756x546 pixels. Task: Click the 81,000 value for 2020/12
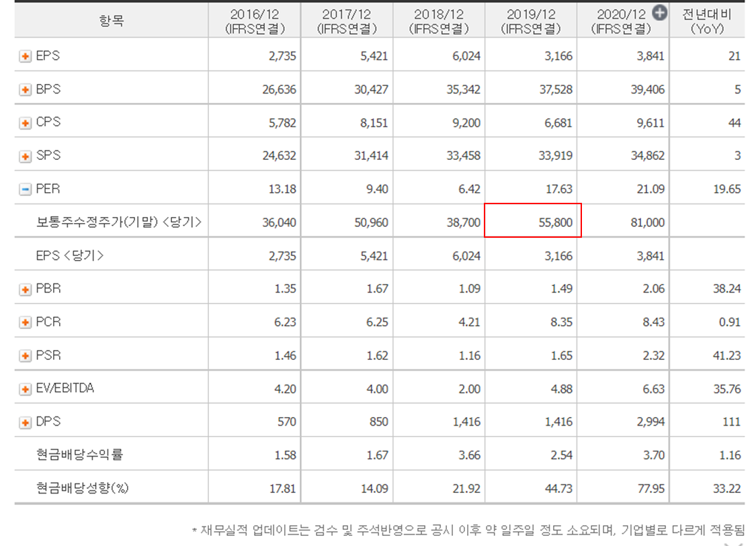647,223
